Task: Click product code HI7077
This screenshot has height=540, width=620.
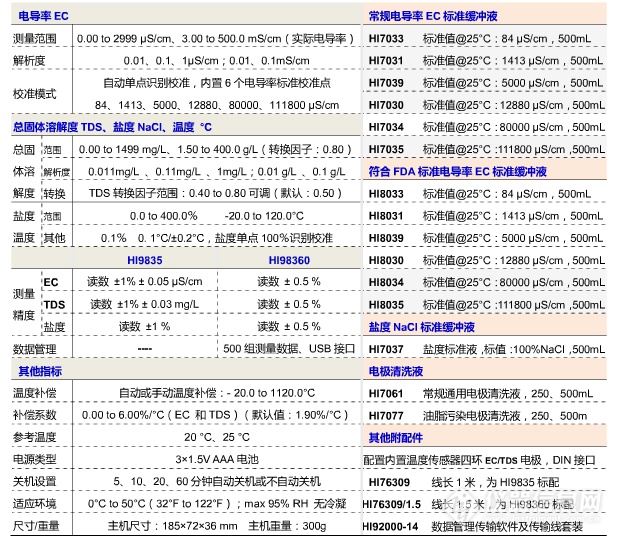Action: [x=386, y=416]
